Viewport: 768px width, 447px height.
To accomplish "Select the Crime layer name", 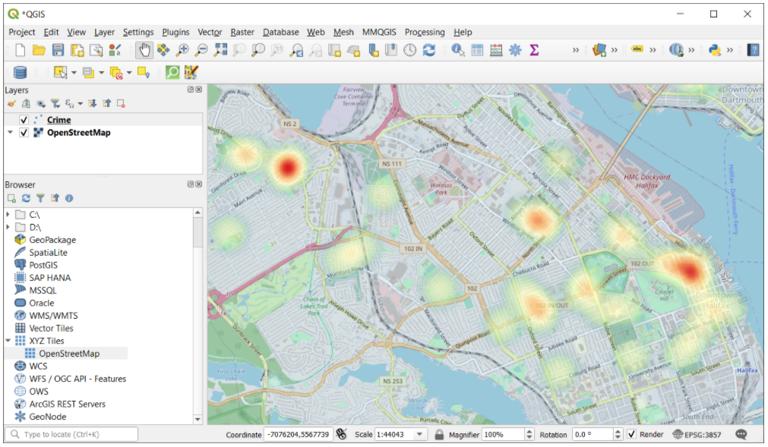I will [x=59, y=120].
